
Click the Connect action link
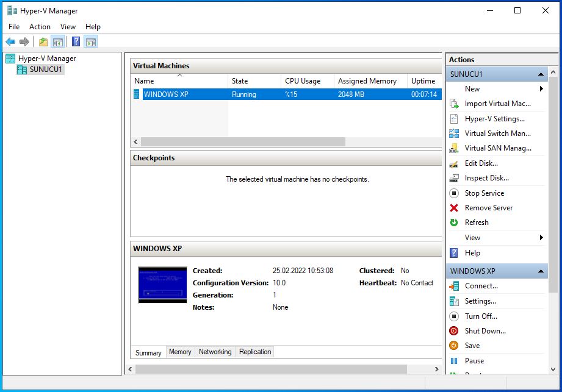pyautogui.click(x=481, y=286)
